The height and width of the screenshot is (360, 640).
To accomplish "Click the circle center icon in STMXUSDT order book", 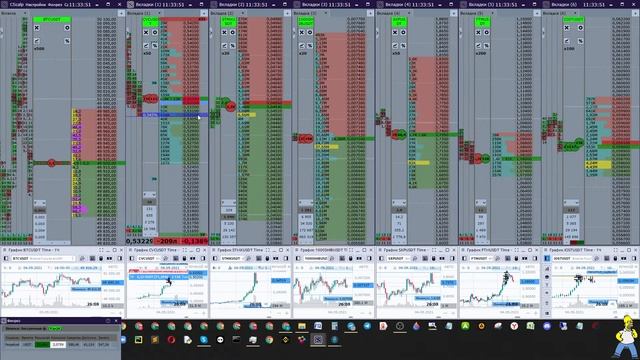I will (233, 32).
